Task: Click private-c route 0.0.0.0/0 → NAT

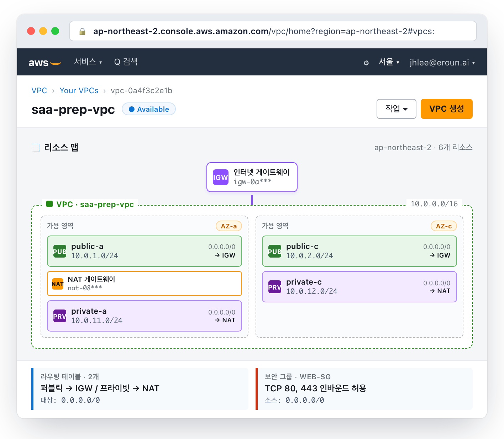Action: (437, 287)
